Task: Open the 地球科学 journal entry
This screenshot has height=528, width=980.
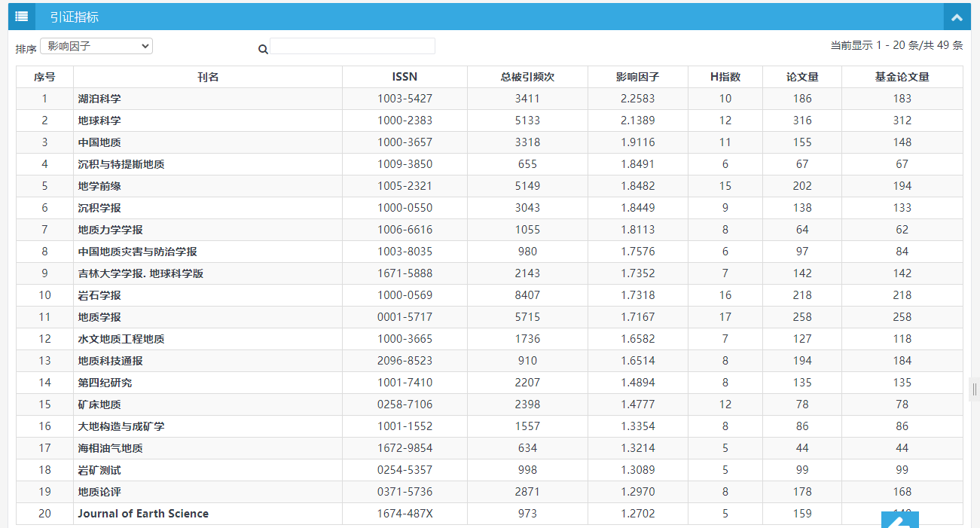Action: [99, 121]
